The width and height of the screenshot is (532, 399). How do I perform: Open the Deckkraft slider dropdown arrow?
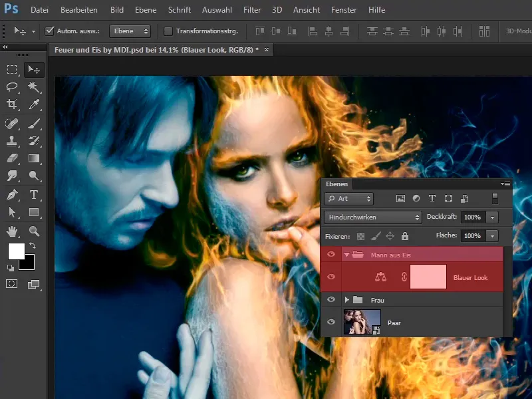pos(492,217)
